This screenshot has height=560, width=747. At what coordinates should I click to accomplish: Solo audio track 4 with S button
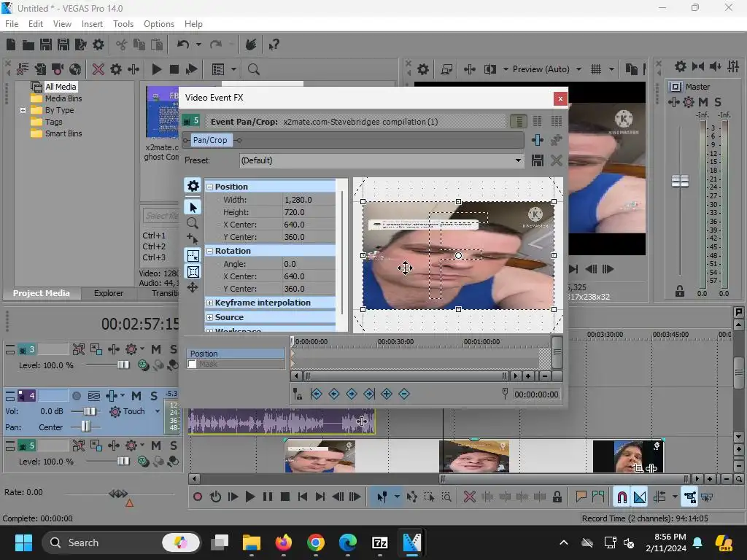[154, 396]
